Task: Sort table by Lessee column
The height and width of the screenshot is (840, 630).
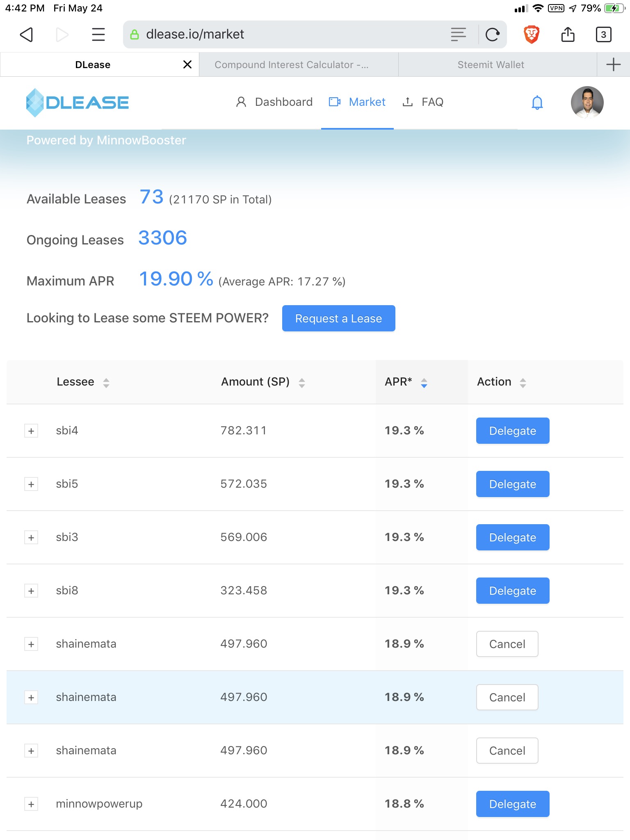Action: [106, 383]
